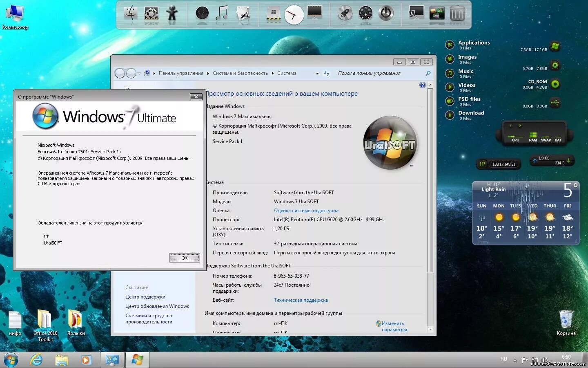Open the Finder-face icon in the top dock
This screenshot has height=368, width=588.
[131, 13]
